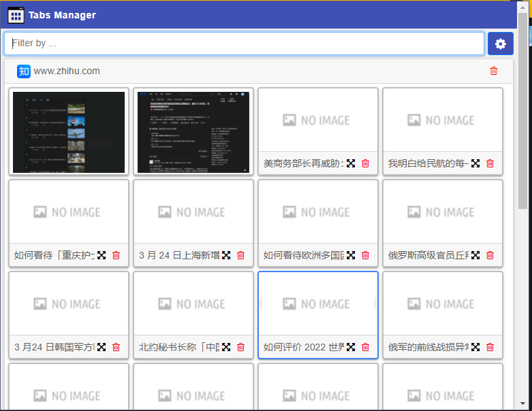
Task: Click the Zhihu favicon in group header
Action: pos(24,71)
